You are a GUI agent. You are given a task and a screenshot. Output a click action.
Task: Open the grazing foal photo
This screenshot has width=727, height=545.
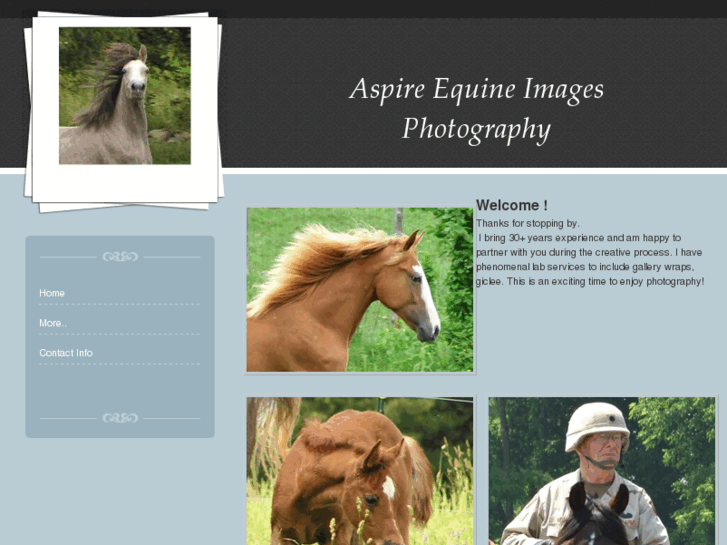point(360,471)
